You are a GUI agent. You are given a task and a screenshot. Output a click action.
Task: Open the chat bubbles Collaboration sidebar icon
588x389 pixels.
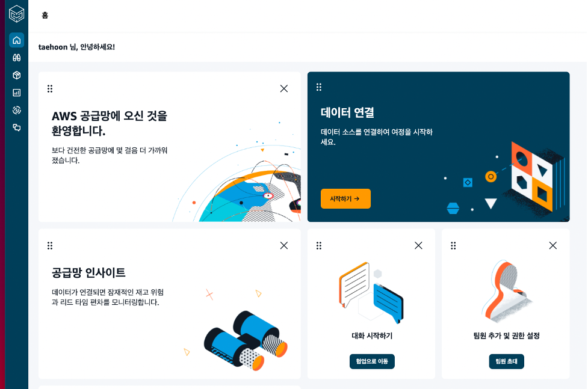tap(16, 127)
